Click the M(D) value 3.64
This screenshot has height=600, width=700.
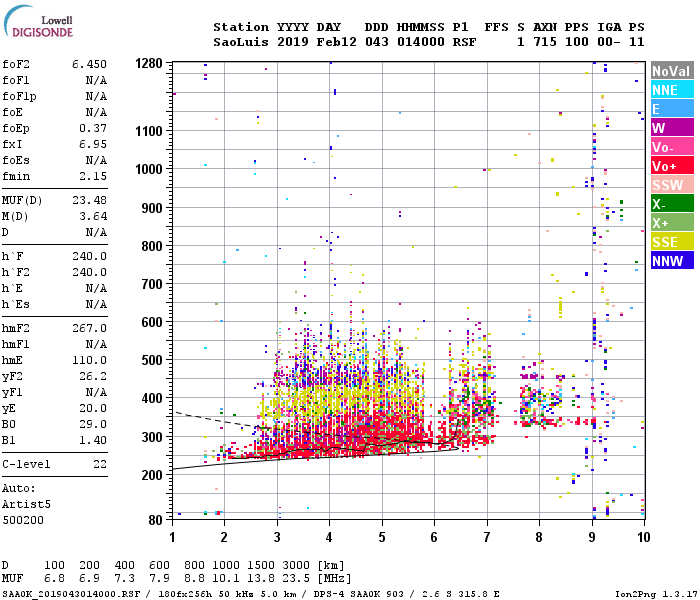93,216
